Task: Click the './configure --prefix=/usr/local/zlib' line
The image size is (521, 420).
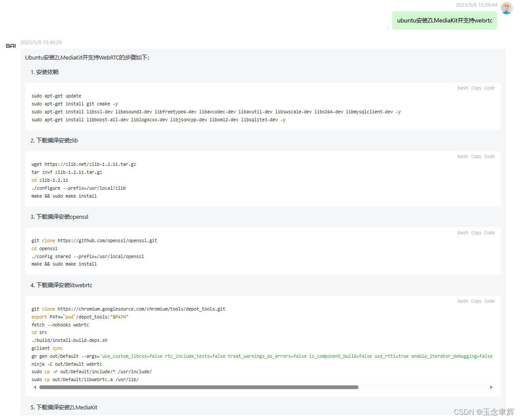Action: [79, 188]
